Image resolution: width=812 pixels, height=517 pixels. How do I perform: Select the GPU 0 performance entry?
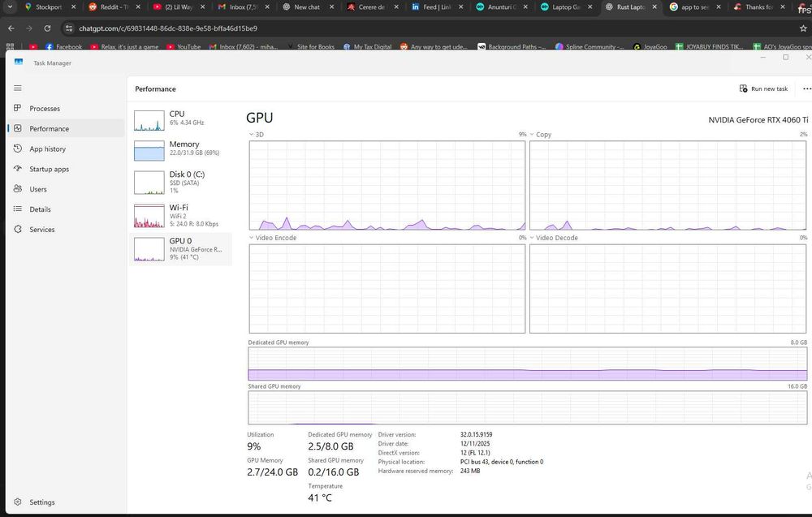pos(180,249)
